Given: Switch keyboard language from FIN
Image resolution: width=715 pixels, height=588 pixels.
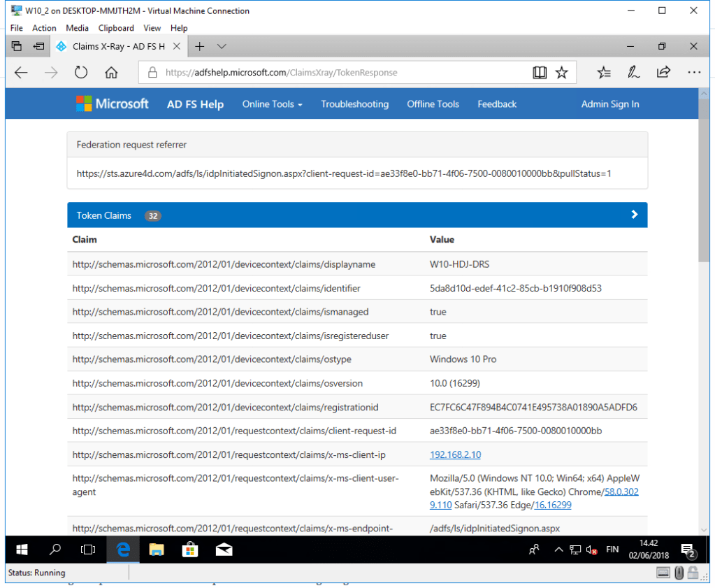Looking at the screenshot, I should [612, 550].
